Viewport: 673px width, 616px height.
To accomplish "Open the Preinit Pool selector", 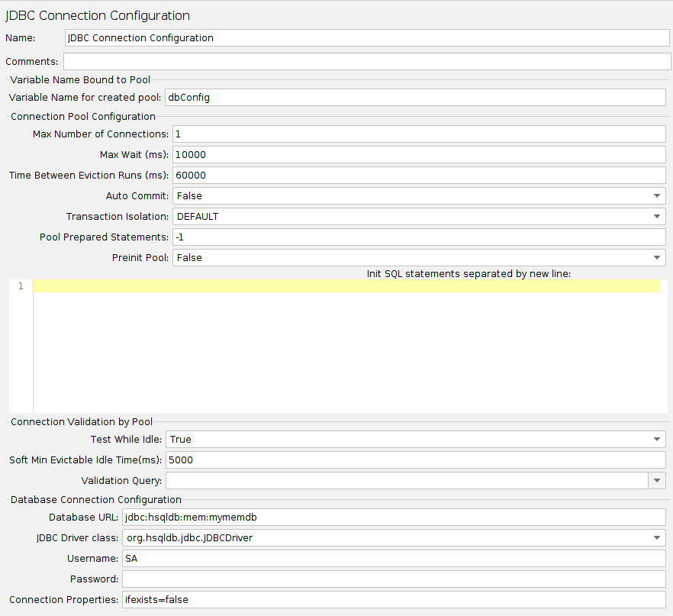I will (x=656, y=257).
